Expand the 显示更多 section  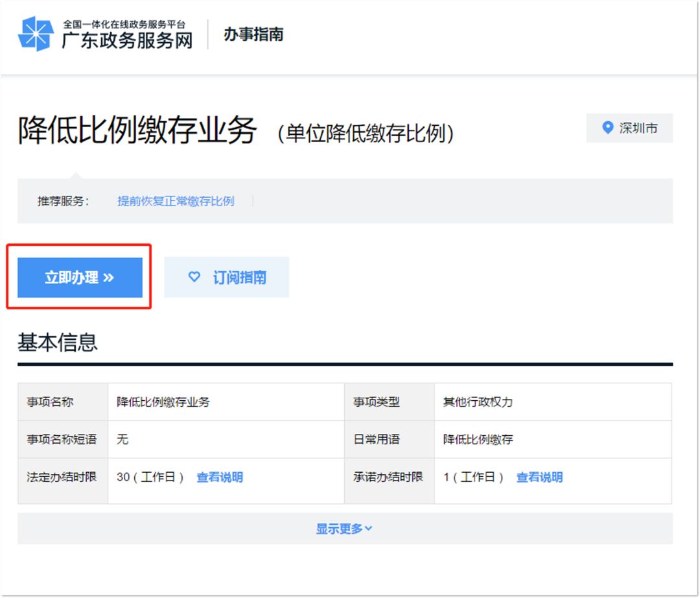click(x=340, y=529)
